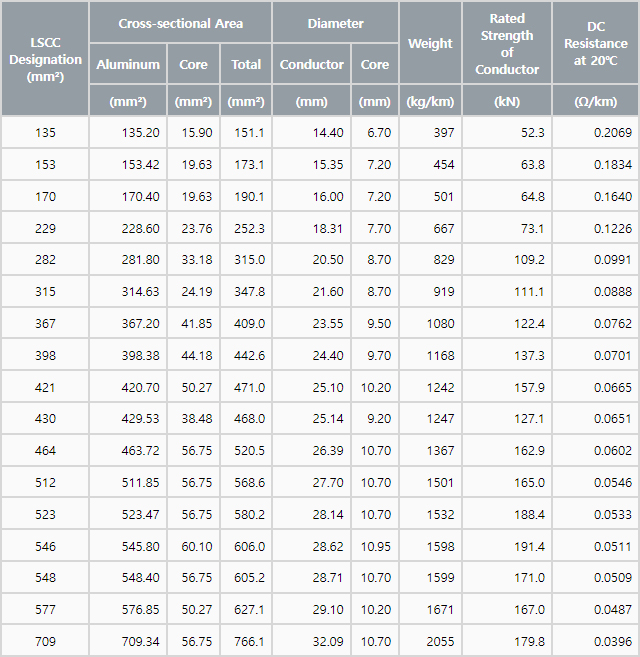Select the 229 designation cell
Image resolution: width=640 pixels, height=657 pixels.
tap(45, 228)
